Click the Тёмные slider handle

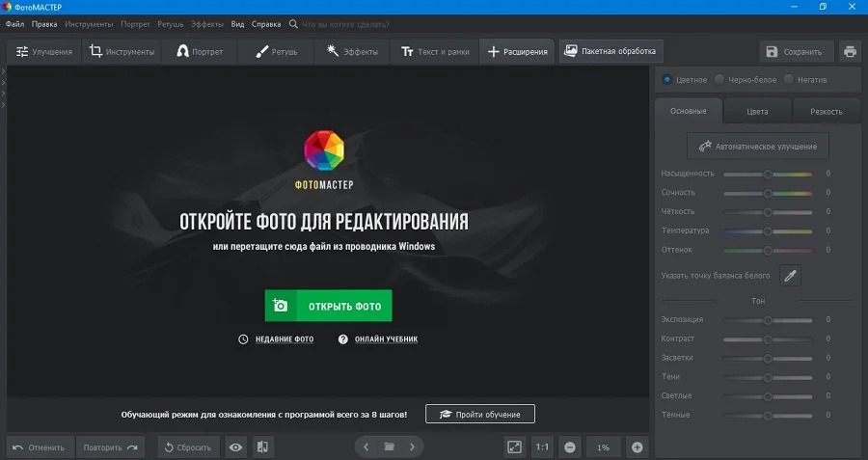(x=768, y=416)
